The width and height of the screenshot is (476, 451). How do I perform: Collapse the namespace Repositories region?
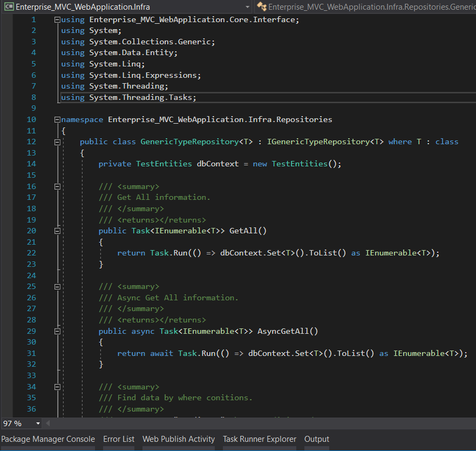click(x=57, y=119)
